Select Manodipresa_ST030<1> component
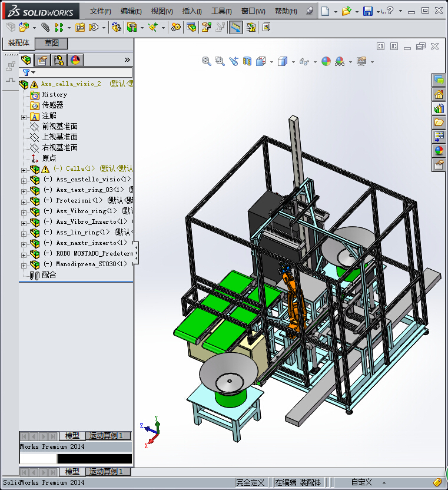448x490 pixels. (92, 264)
